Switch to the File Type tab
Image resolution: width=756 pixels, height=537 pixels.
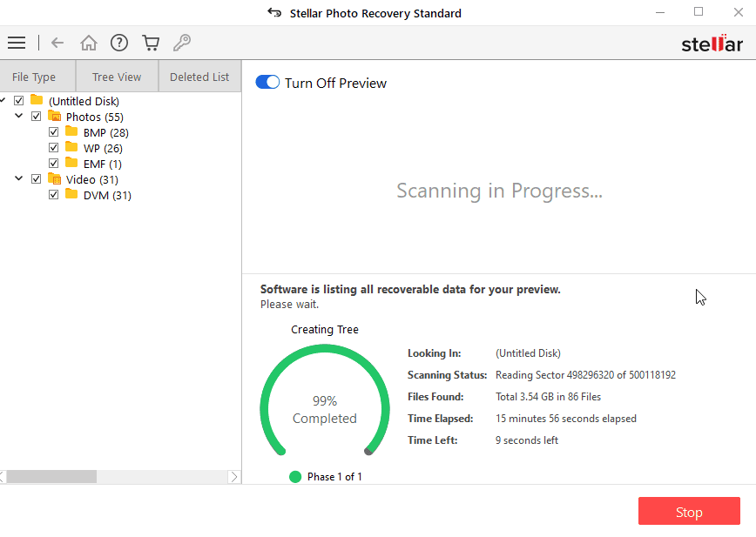point(37,76)
